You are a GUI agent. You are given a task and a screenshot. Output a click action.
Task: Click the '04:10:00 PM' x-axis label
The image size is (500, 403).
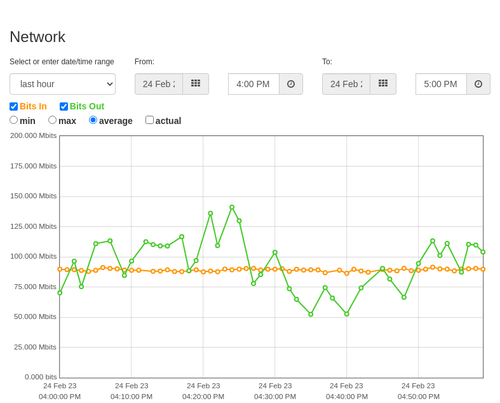pos(131,397)
